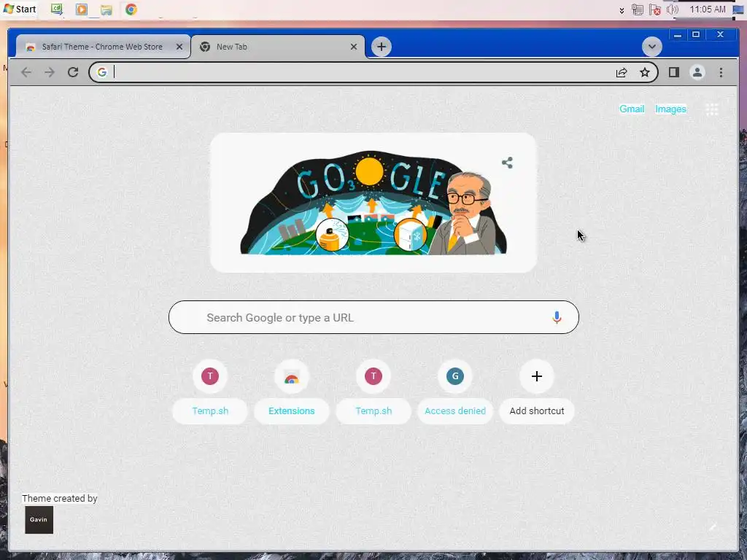Start voice search with microphone icon
This screenshot has width=747, height=560.
(x=557, y=318)
